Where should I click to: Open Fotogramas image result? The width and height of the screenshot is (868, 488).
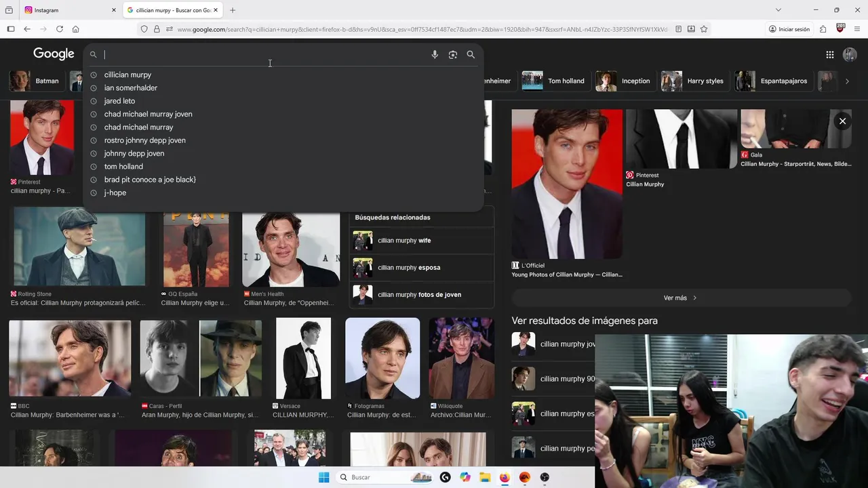pos(382,359)
